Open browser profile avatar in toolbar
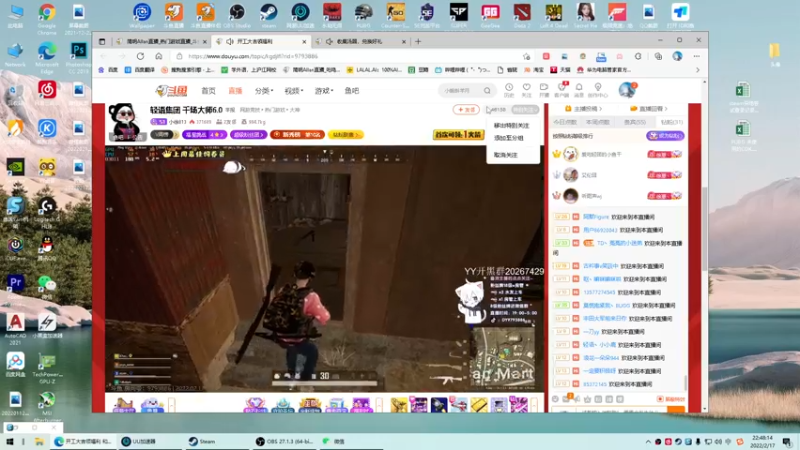Image resolution: width=800 pixels, height=450 pixels. click(x=677, y=56)
